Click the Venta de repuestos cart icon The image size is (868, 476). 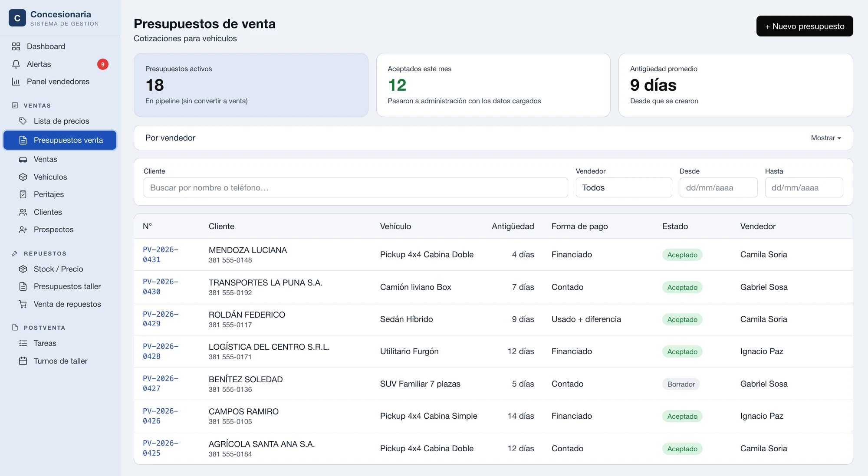coord(23,304)
